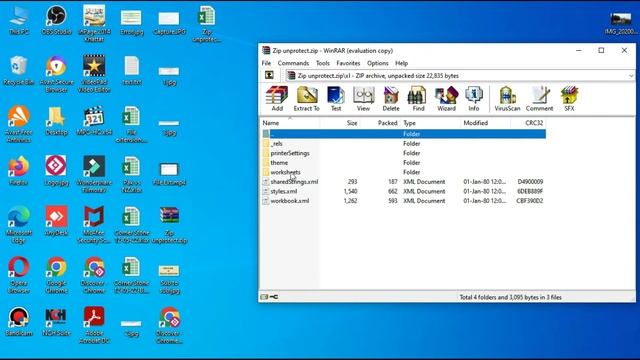Select the Google Chrome desktop icon
The height and width of the screenshot is (360, 640).
click(56, 275)
